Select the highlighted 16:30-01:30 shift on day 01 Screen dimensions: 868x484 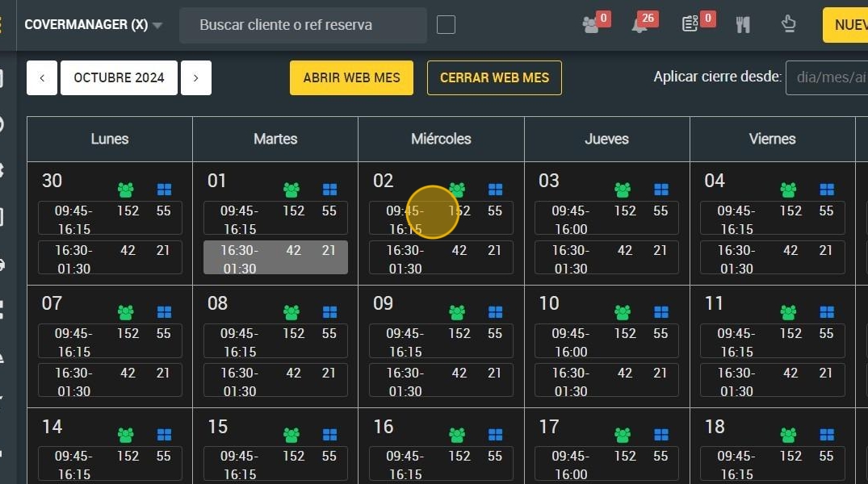[275, 258]
